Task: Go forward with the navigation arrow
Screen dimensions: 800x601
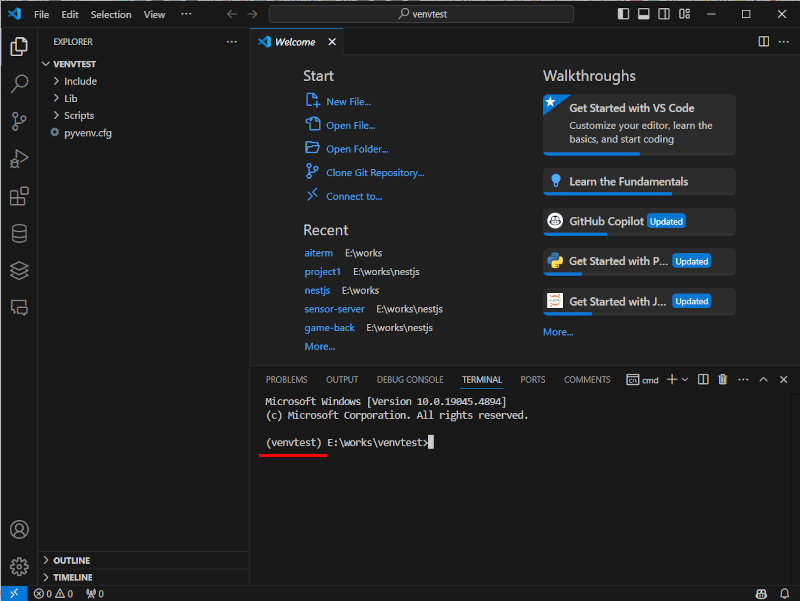Action: (252, 14)
